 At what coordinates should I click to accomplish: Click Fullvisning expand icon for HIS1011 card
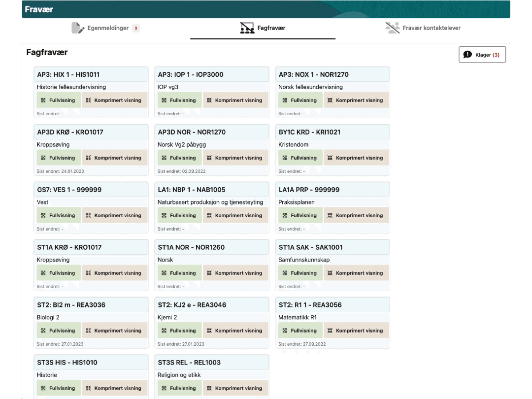pos(43,100)
